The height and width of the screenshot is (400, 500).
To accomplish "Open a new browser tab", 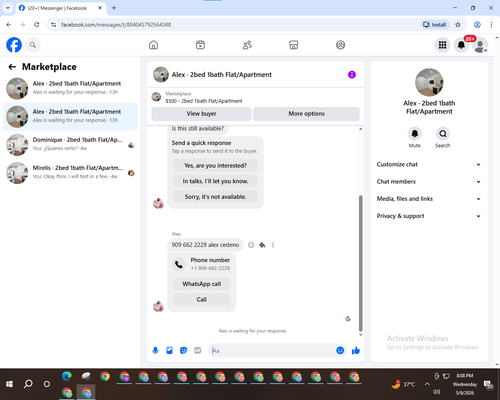I will pyautogui.click(x=114, y=8).
